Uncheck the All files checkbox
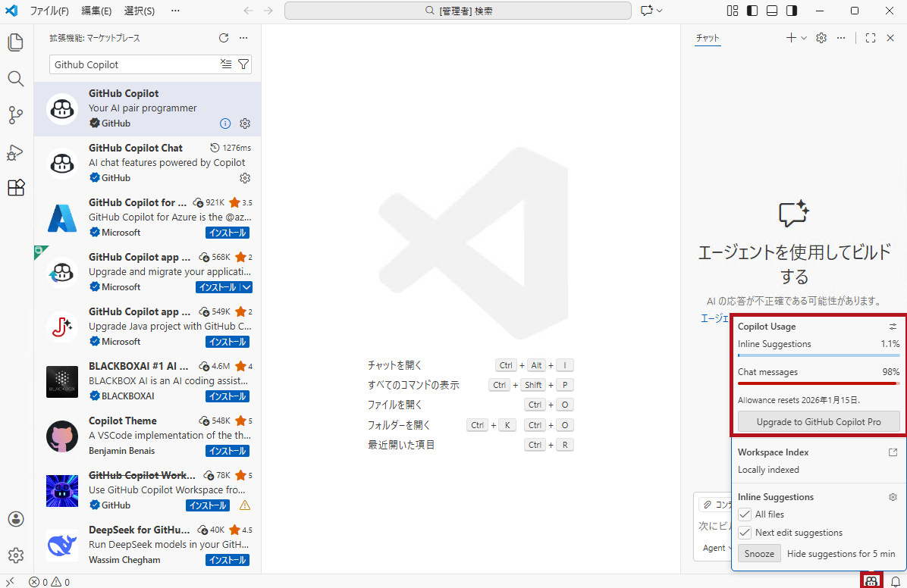The width and height of the screenshot is (907, 588). coord(745,514)
